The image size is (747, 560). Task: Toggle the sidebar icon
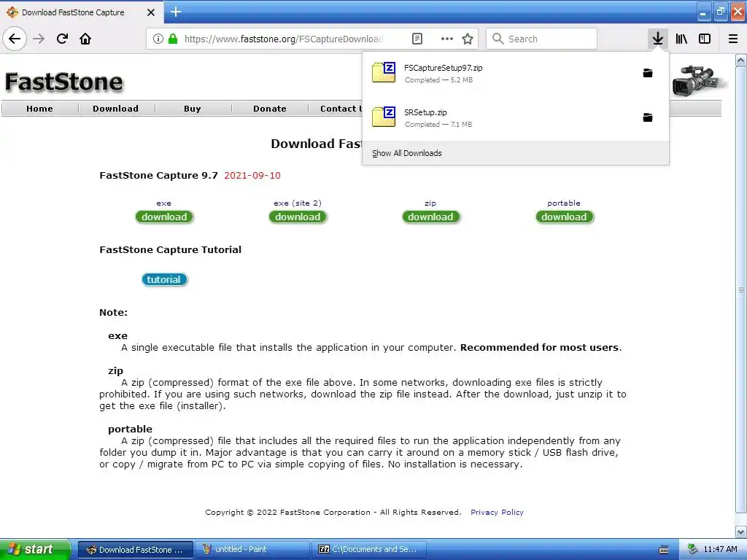705,39
